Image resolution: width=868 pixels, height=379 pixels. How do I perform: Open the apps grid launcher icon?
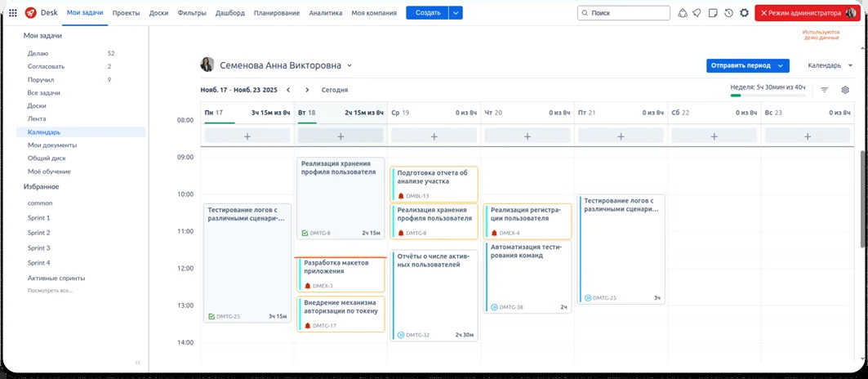click(13, 13)
